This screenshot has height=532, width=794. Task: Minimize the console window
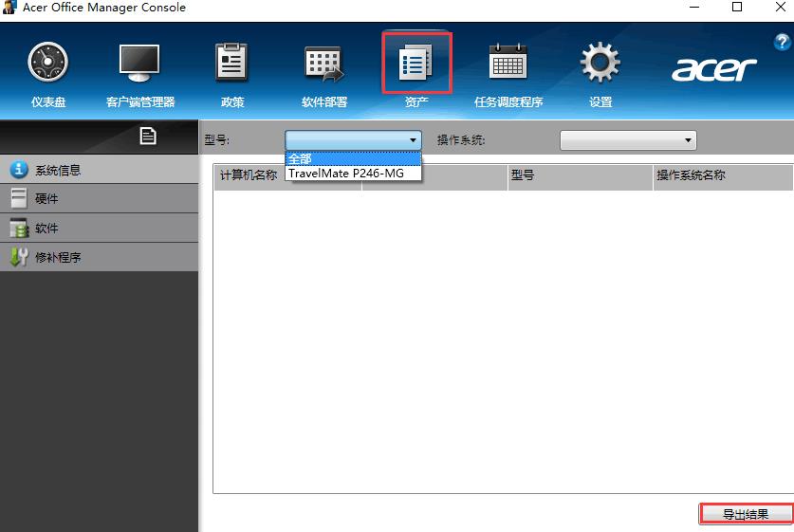click(694, 7)
